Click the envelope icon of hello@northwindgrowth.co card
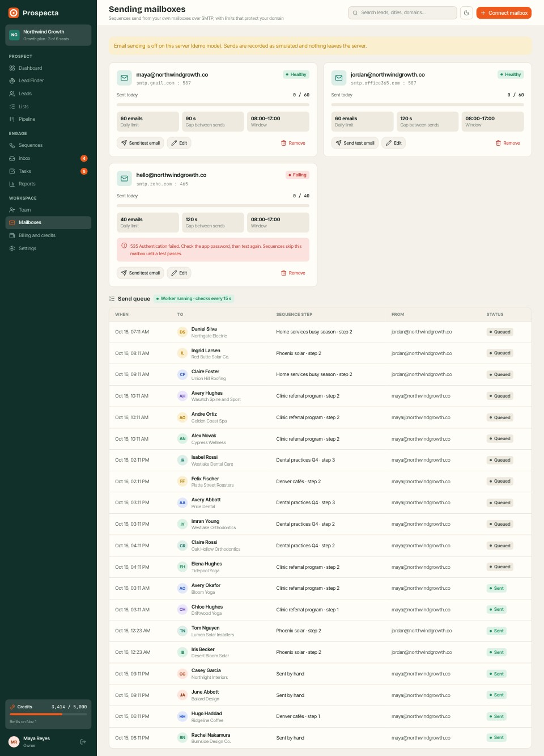This screenshot has height=756, width=544. [x=124, y=179]
